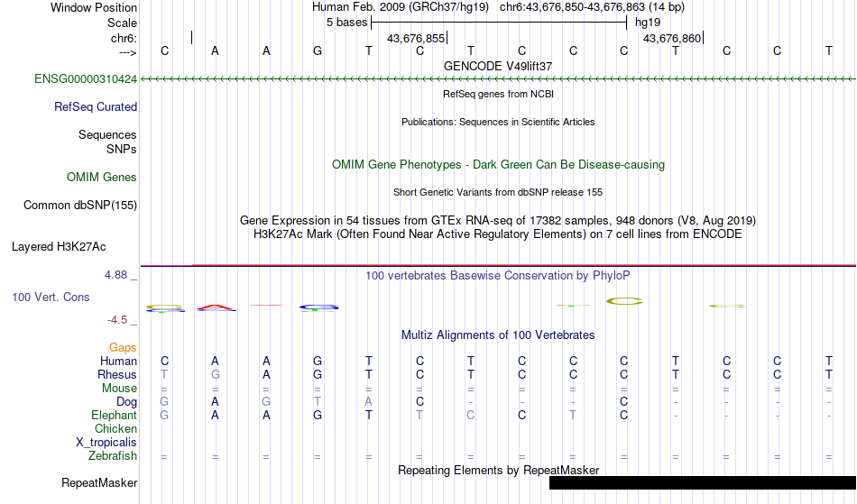Click the chr6: ruler label
Viewport: 857px width, 504px height.
point(124,38)
